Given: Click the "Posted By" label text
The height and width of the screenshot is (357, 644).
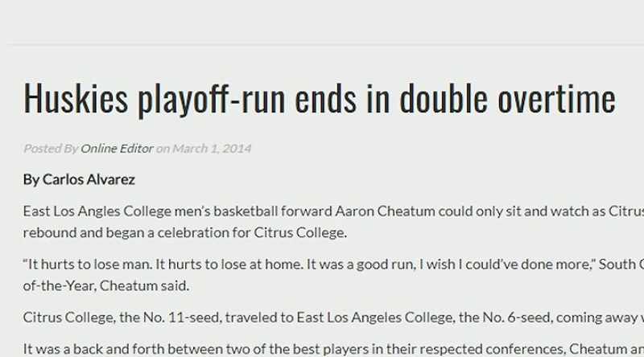Looking at the screenshot, I should tap(51, 149).
